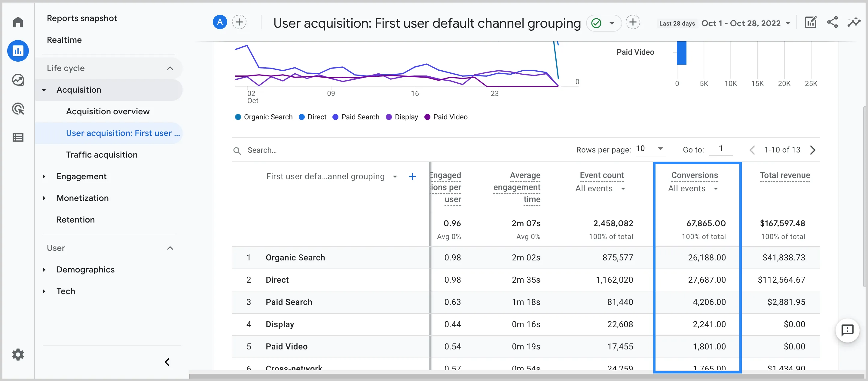Sort by Event count column header
Screen dimensions: 868x381
601,175
